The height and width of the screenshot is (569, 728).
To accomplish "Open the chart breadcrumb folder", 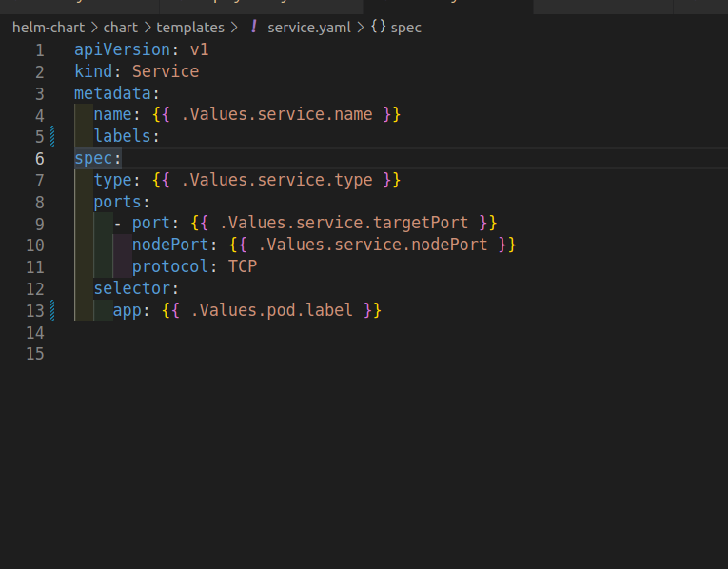I will click(120, 28).
